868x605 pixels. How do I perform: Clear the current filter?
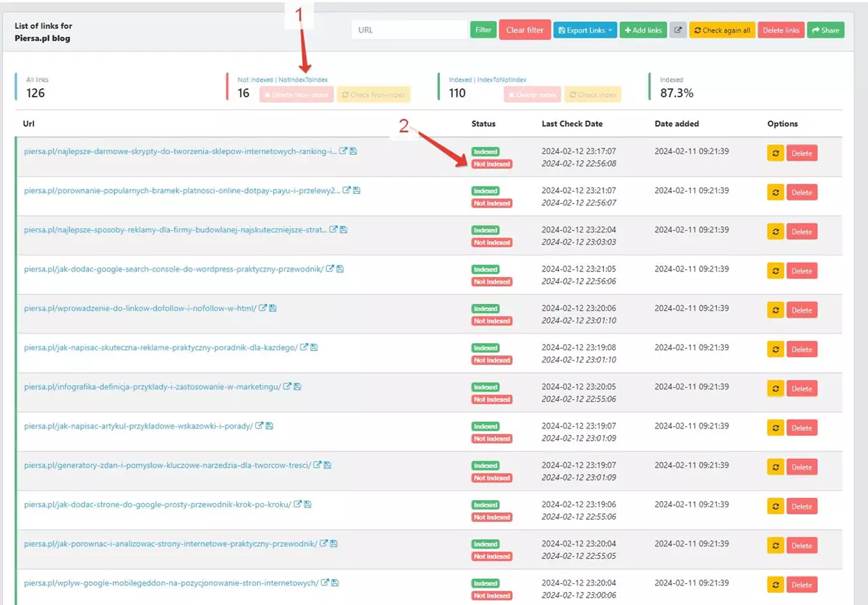[x=524, y=30]
